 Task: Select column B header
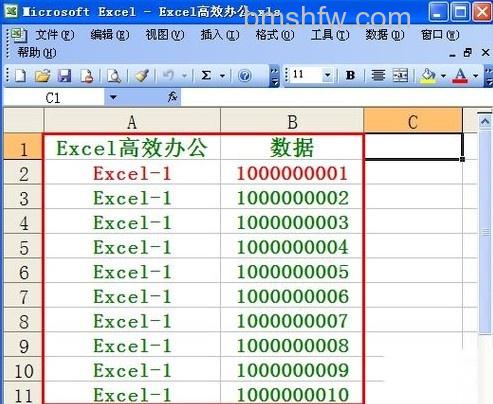pyautogui.click(x=292, y=121)
